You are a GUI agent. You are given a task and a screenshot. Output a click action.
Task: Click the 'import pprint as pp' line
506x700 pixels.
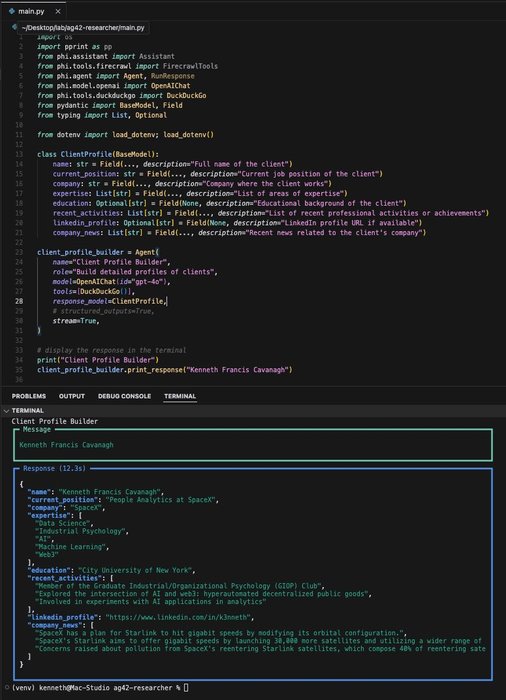coord(75,46)
